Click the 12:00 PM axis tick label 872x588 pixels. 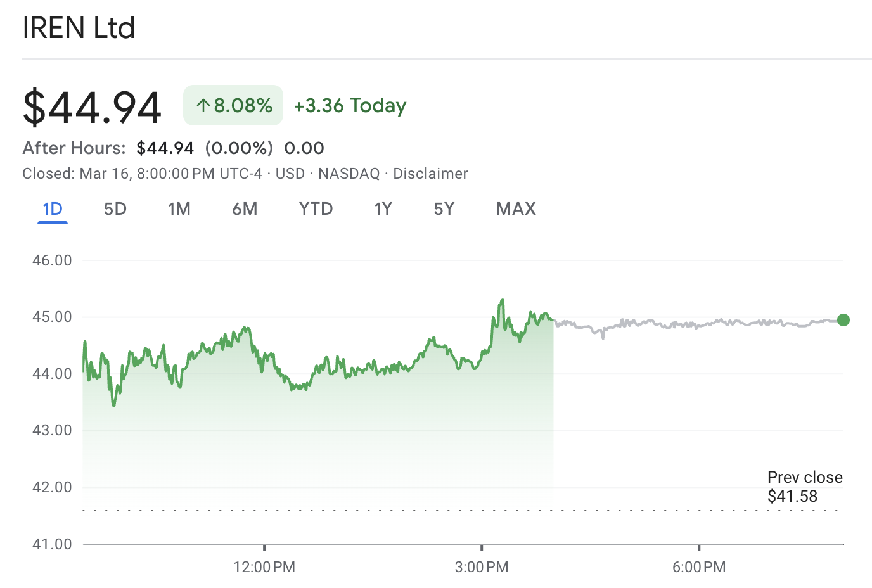tap(264, 567)
